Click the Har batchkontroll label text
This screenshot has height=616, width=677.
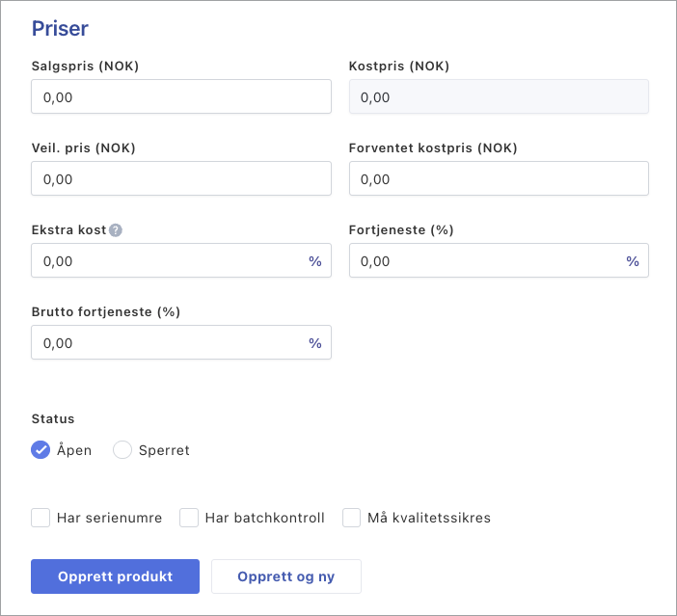pyautogui.click(x=264, y=518)
